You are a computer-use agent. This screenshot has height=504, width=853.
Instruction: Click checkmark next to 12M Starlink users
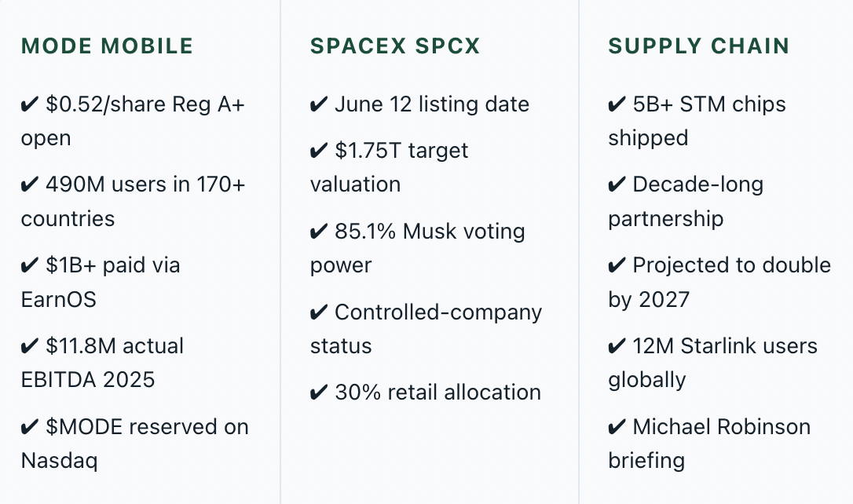617,346
